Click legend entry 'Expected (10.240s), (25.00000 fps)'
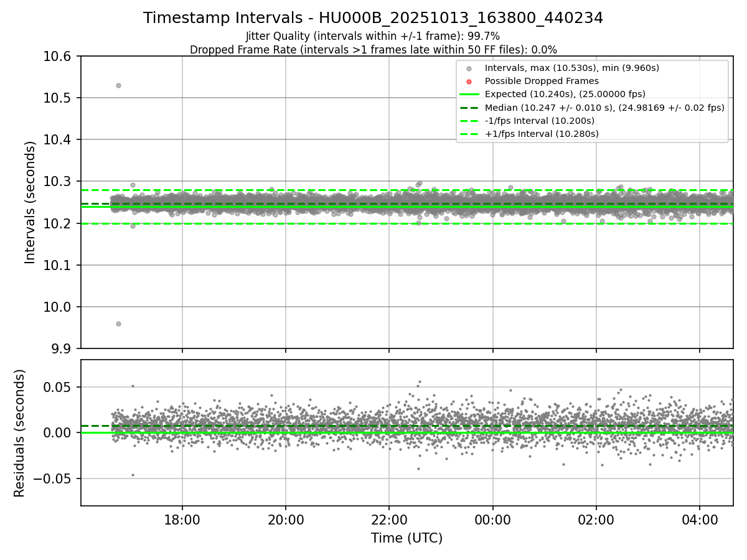This screenshot has width=747, height=560. pos(565,94)
